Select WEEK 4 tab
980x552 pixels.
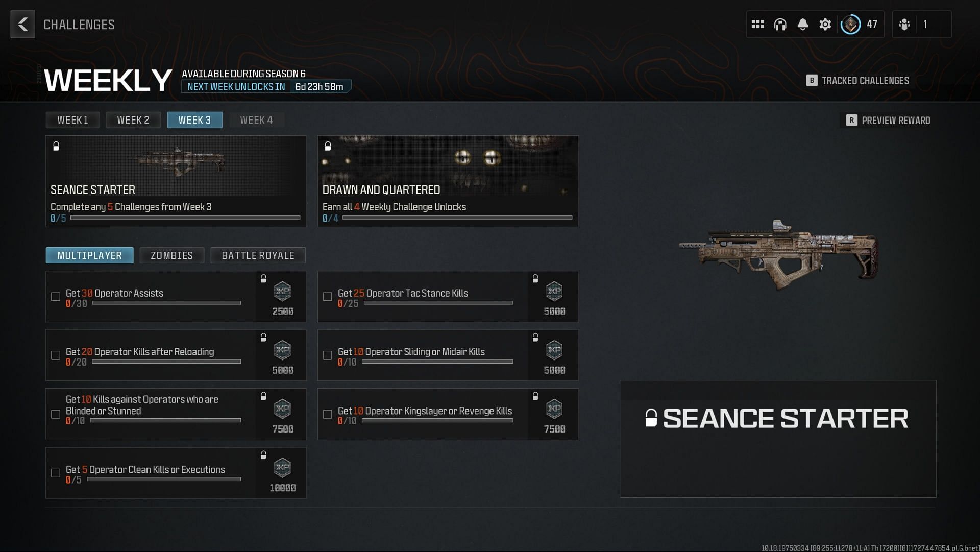pyautogui.click(x=256, y=120)
